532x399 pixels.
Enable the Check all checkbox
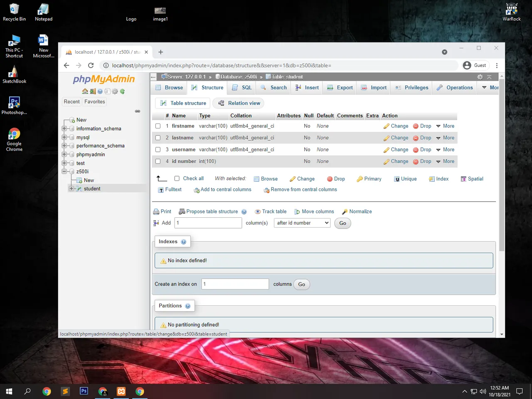(177, 178)
